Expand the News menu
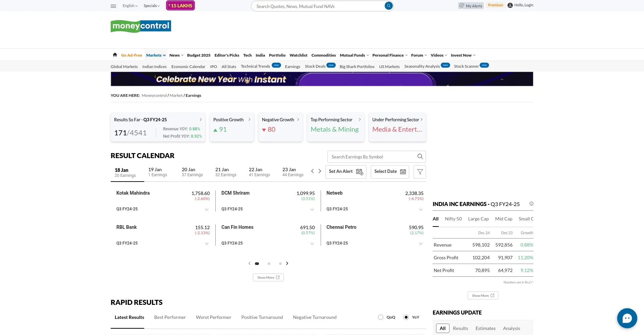 [x=176, y=55]
